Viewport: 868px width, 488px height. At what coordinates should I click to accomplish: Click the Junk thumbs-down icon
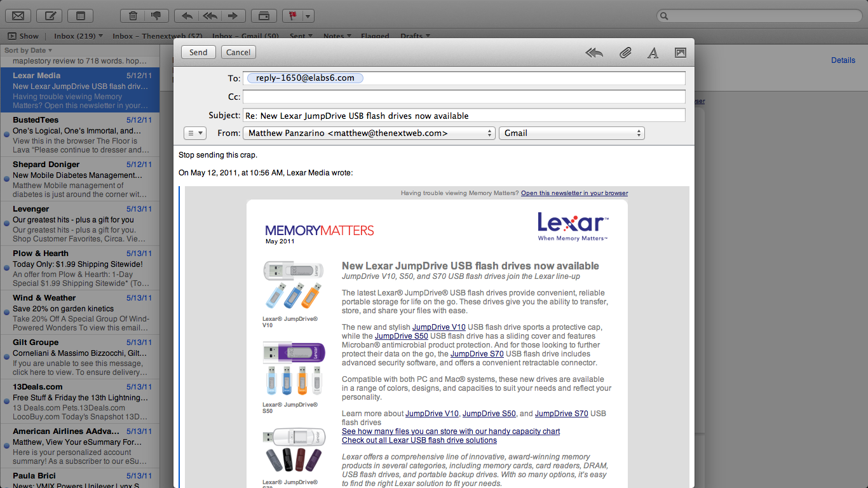(x=156, y=16)
